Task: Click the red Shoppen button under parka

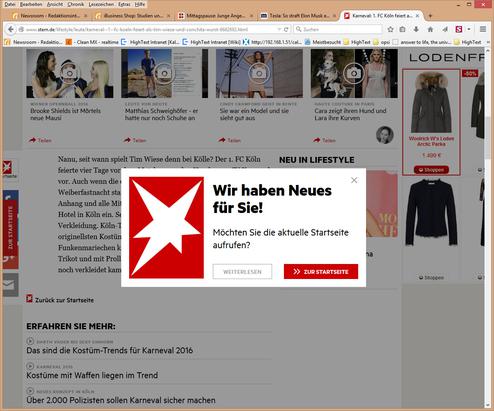Action: pyautogui.click(x=431, y=170)
